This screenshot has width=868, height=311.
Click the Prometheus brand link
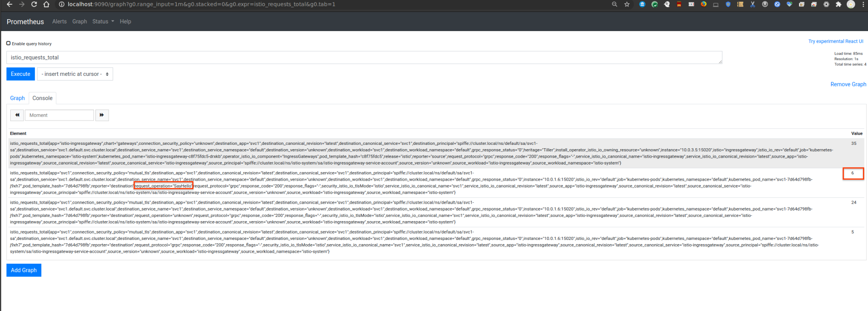coord(25,22)
